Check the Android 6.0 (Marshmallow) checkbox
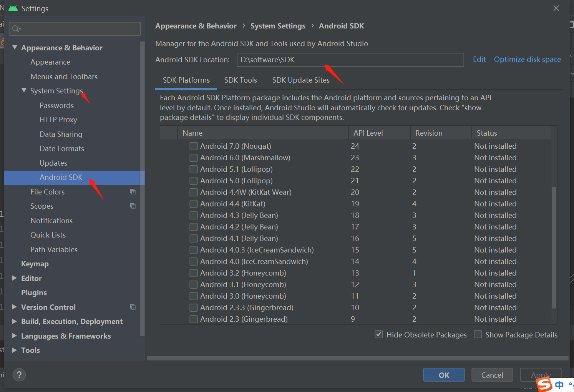The height and width of the screenshot is (392, 574). coord(194,158)
